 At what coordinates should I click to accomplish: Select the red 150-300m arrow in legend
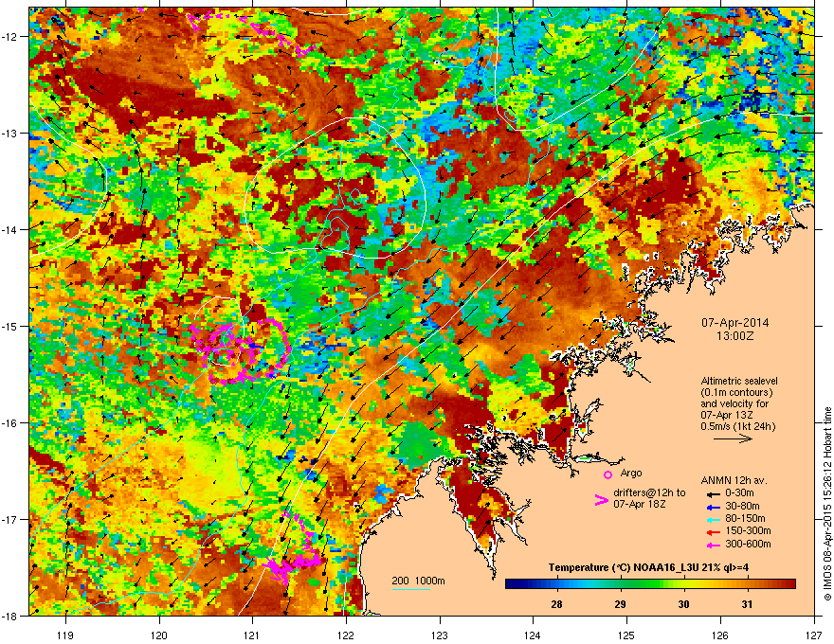(x=713, y=532)
